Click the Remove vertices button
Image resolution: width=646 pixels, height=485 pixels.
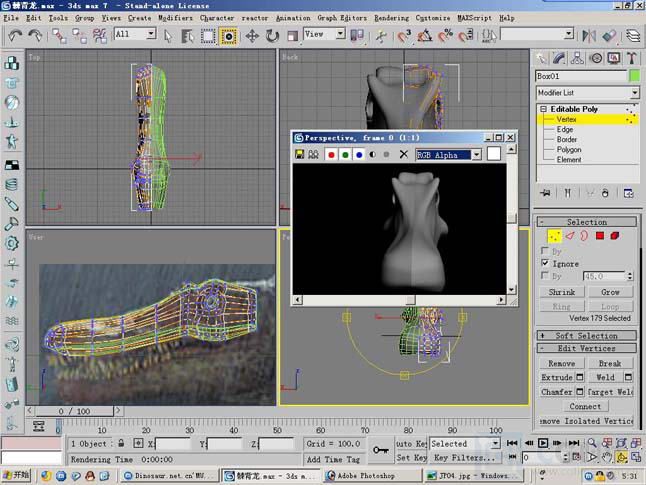561,363
